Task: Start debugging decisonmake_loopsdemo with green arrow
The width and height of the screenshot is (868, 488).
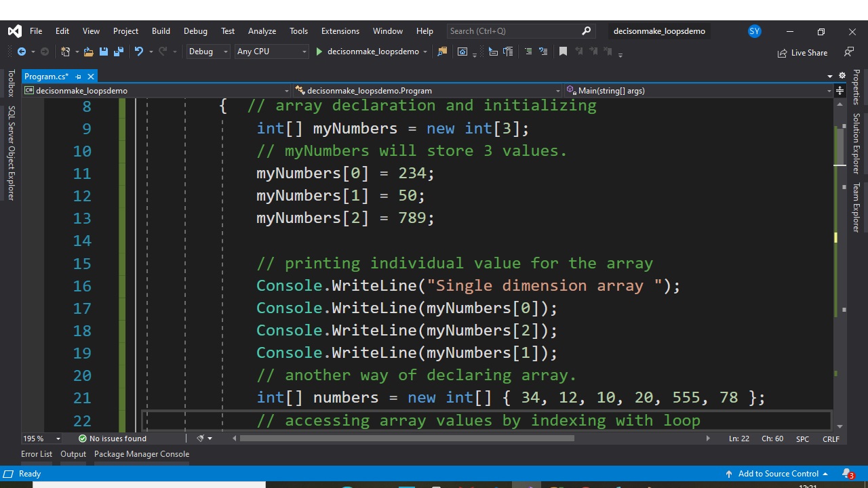Action: pyautogui.click(x=319, y=52)
